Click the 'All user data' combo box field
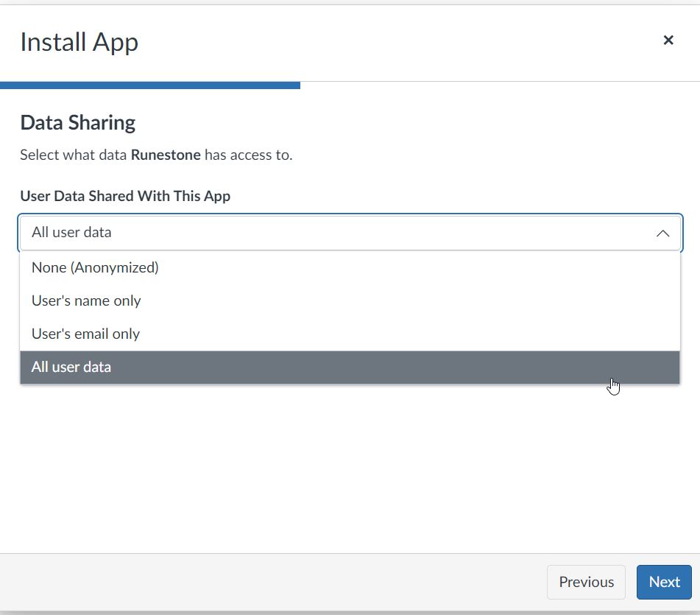The width and height of the screenshot is (700, 615). tap(350, 233)
